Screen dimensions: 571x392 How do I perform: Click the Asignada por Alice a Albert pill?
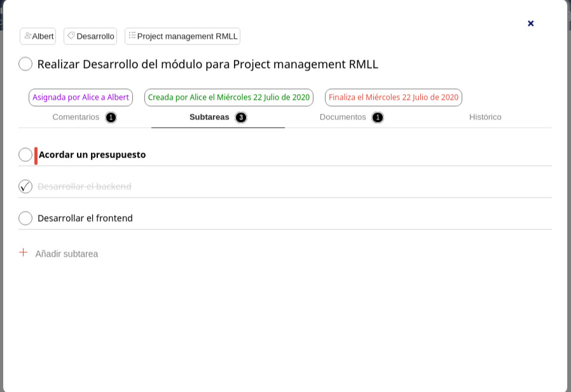point(81,98)
